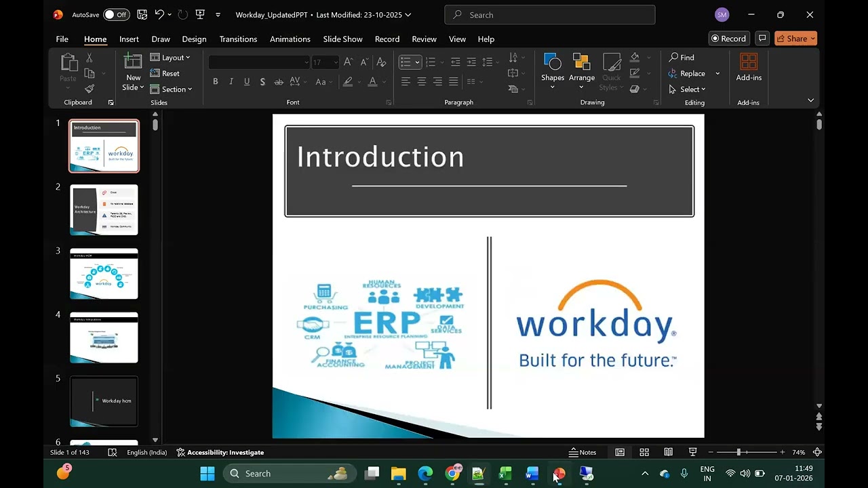The height and width of the screenshot is (488, 868).
Task: Open Layout dropdown
Action: (x=170, y=58)
